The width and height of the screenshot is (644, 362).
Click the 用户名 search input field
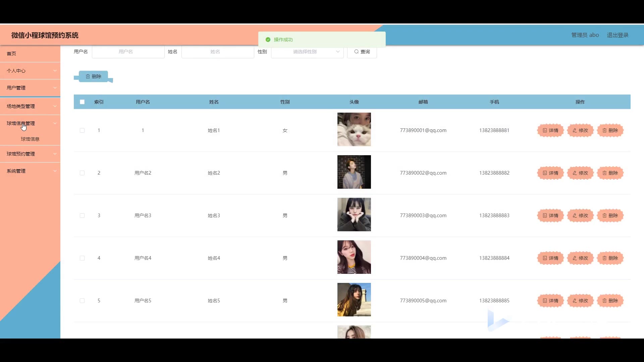coord(128,52)
